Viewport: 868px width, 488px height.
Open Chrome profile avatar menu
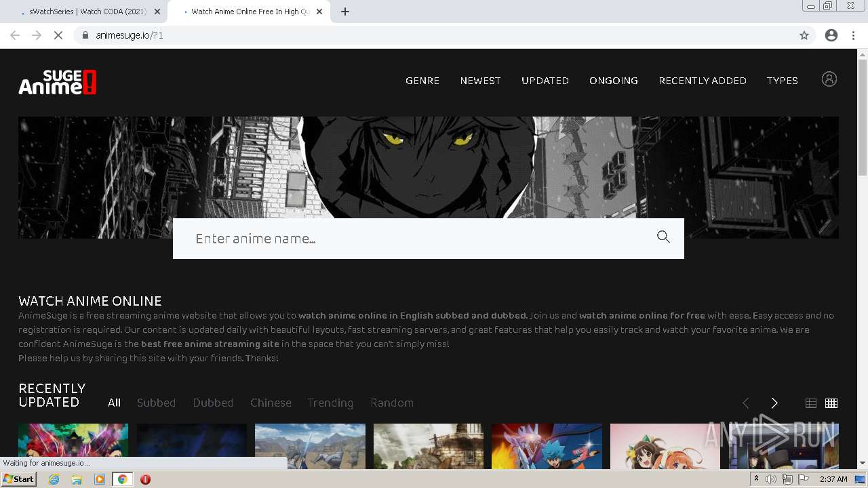(831, 35)
